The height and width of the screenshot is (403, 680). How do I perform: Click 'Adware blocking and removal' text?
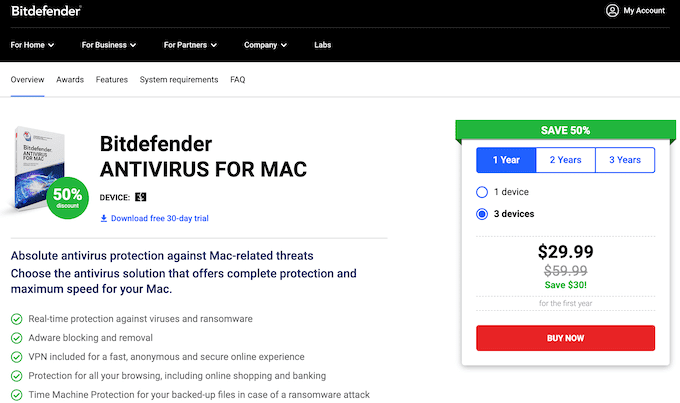tap(90, 338)
